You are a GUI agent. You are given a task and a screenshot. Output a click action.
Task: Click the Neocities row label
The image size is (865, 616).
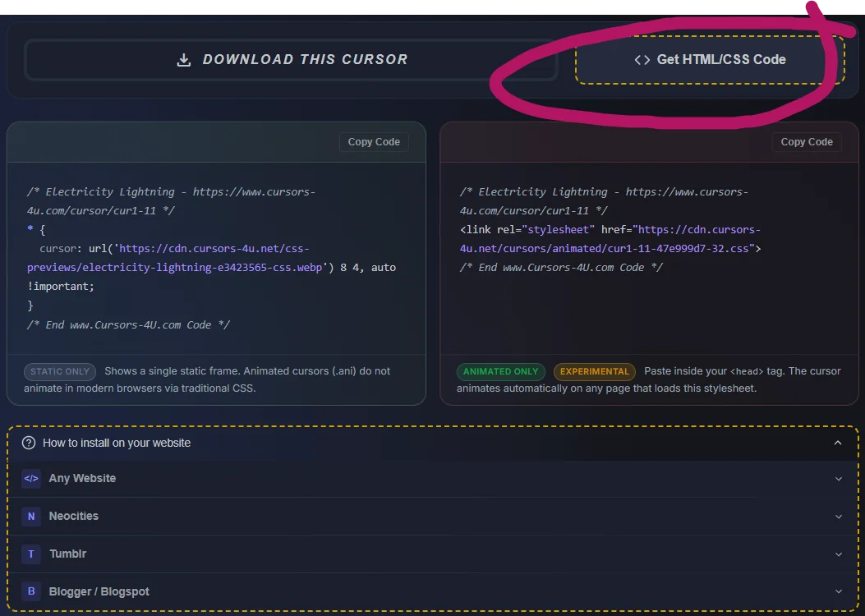tap(73, 516)
